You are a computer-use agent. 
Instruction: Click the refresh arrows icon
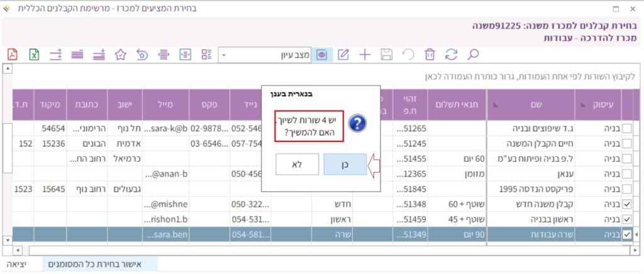tap(451, 55)
